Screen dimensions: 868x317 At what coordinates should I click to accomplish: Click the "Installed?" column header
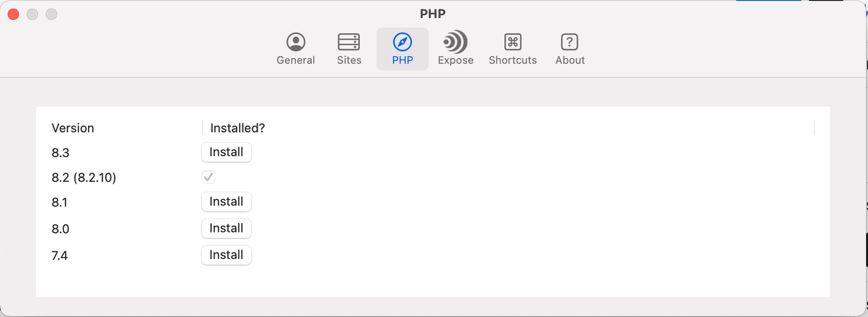point(238,128)
